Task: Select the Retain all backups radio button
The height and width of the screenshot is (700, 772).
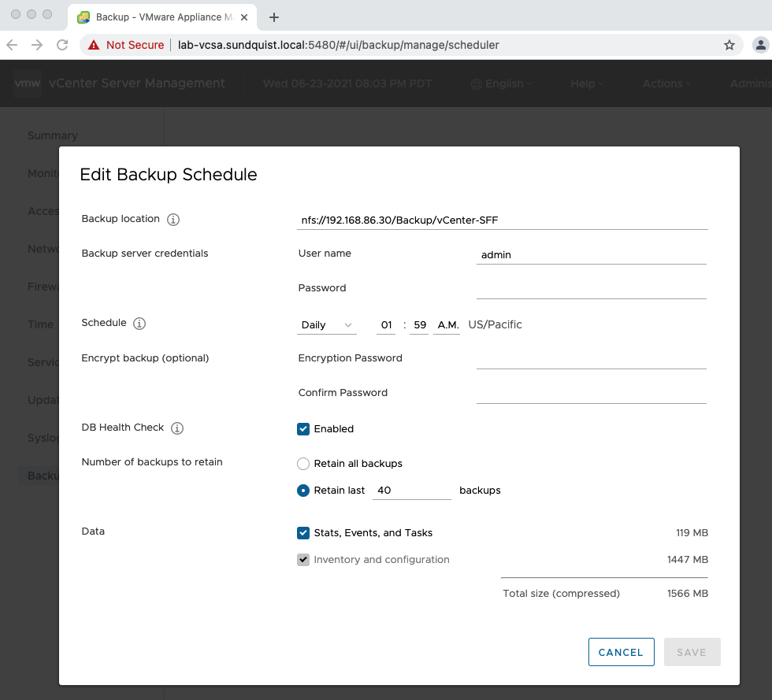Action: [x=303, y=464]
